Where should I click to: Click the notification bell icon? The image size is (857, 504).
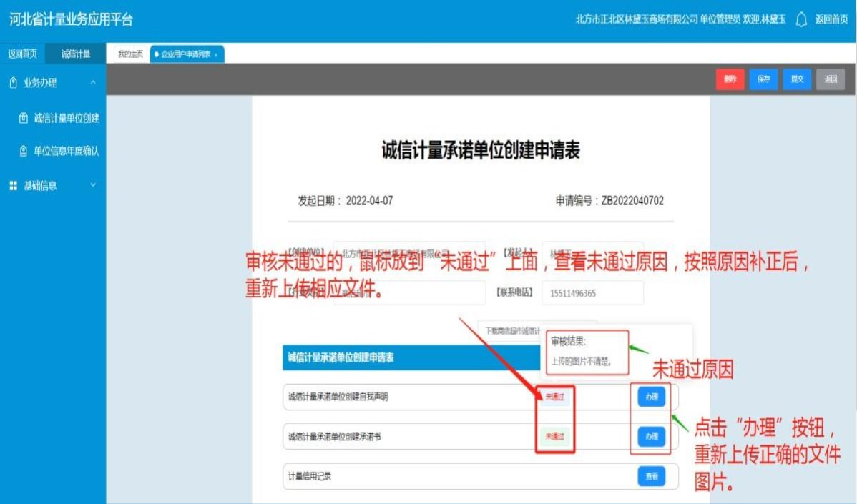801,19
